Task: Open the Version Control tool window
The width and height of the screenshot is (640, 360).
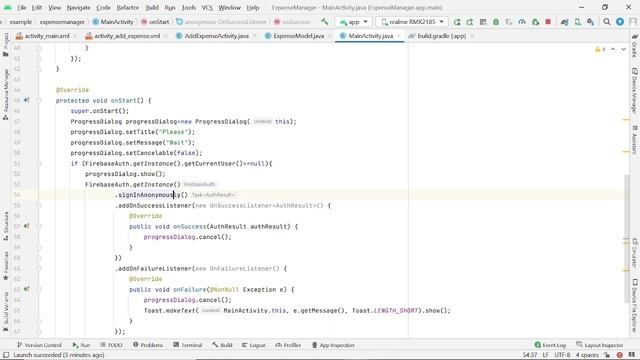Action: coord(39,345)
